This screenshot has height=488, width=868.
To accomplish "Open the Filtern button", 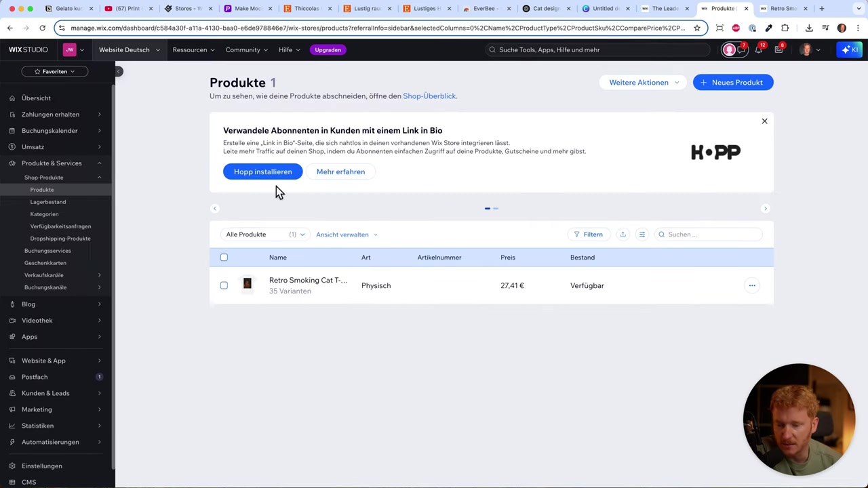I will 588,235.
